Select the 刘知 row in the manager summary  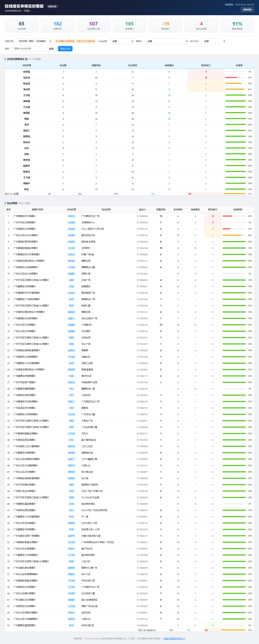129,154
